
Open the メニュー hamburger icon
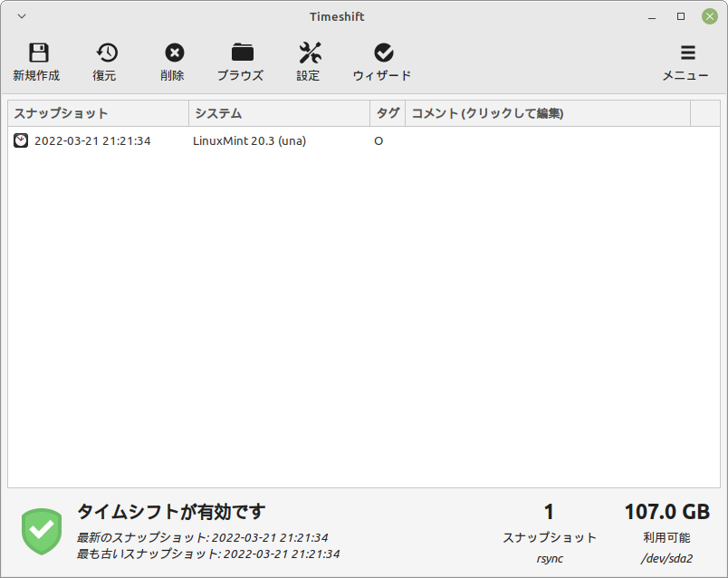(687, 53)
